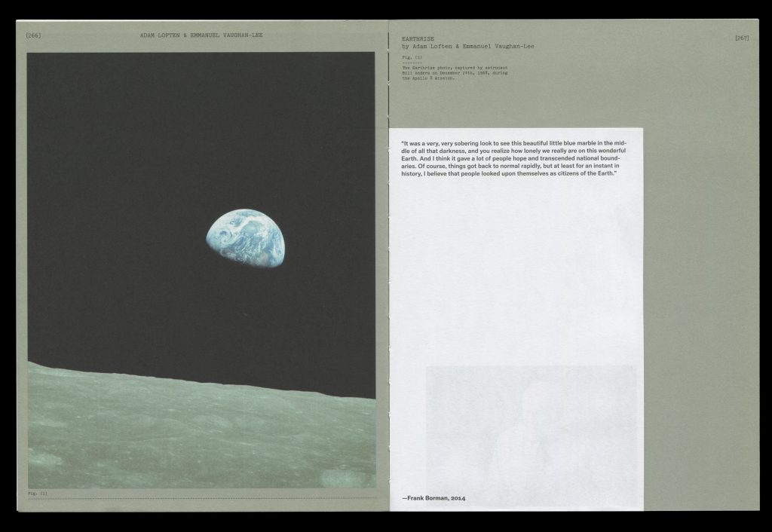The image size is (772, 532).
Task: Click the dashed divider under the right-page Fig. (1)
Action: tap(412, 63)
